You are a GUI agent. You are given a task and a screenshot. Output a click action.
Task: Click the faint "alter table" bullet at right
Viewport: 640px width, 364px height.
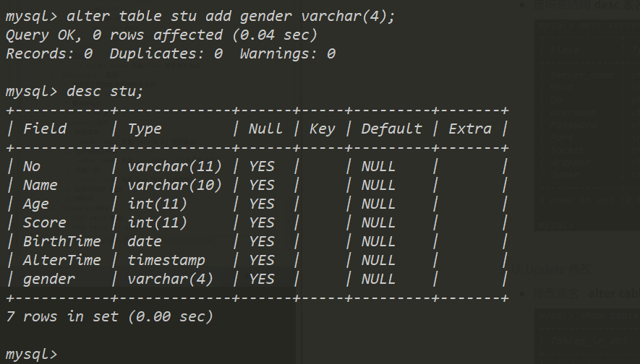click(613, 293)
